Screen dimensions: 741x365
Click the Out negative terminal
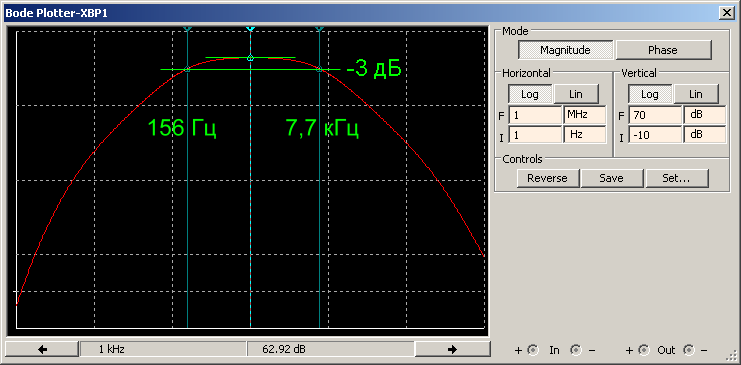[689, 350]
